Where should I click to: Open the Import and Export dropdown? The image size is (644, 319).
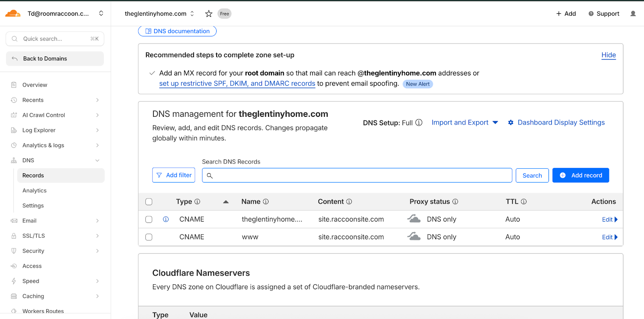(465, 122)
